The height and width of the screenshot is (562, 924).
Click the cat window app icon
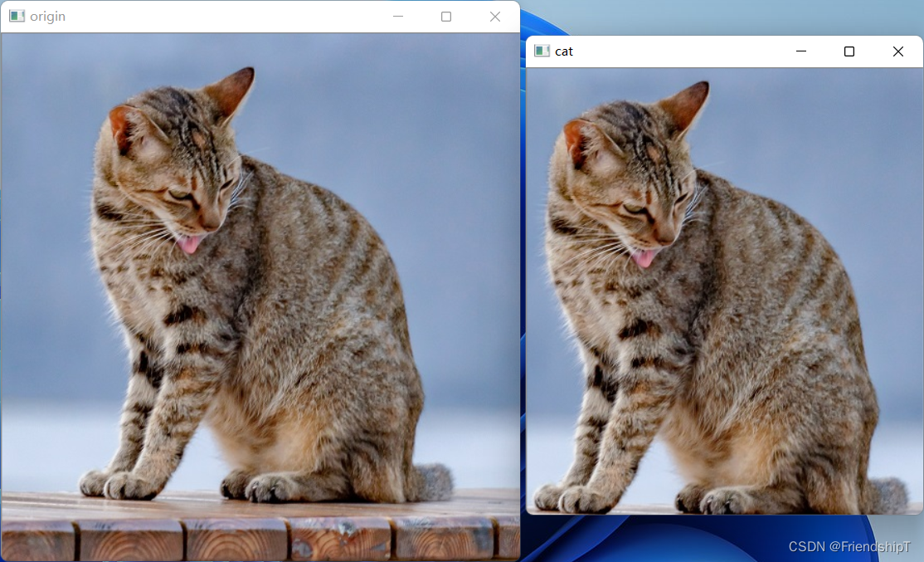pos(542,51)
